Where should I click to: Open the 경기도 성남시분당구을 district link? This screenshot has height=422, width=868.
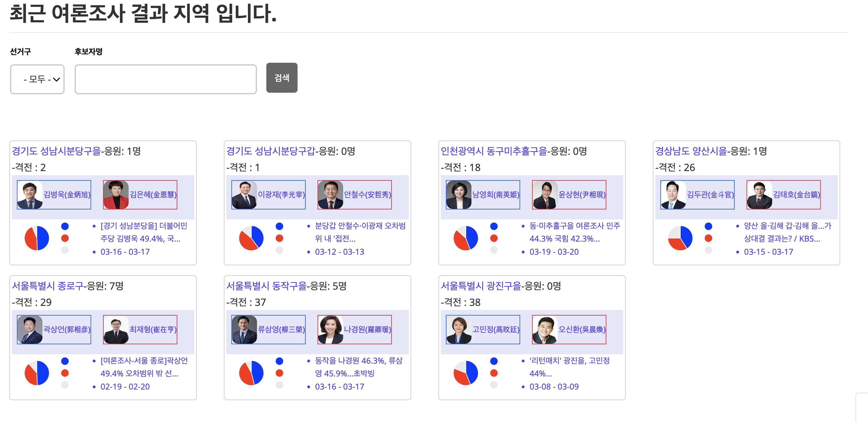(x=56, y=151)
